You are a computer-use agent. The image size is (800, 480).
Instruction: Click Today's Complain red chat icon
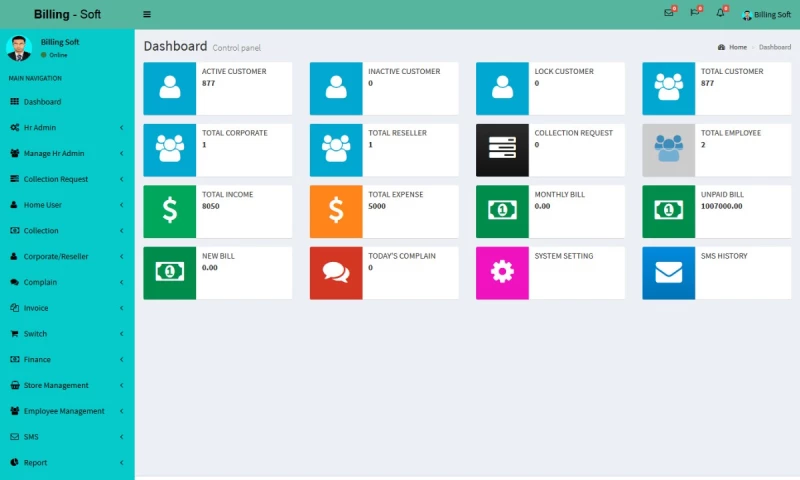coord(336,273)
